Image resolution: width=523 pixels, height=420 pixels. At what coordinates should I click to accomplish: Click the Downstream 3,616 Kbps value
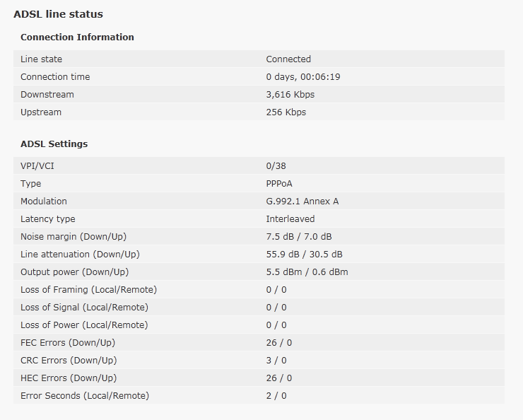[290, 95]
